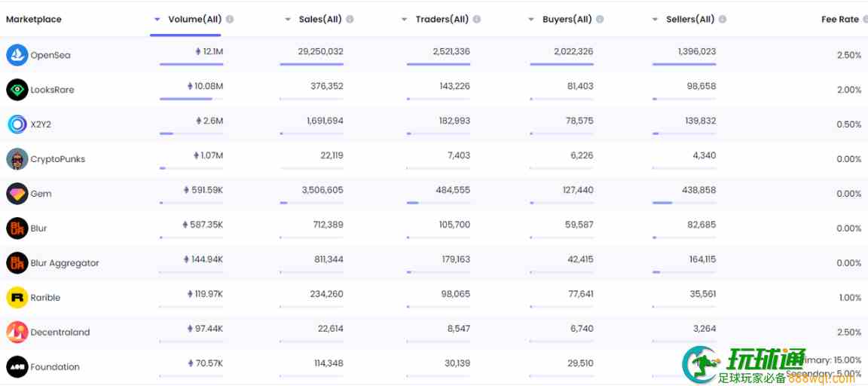Sort table by Sales(All) header
Image resolution: width=868 pixels, height=386 pixels.
pos(320,20)
